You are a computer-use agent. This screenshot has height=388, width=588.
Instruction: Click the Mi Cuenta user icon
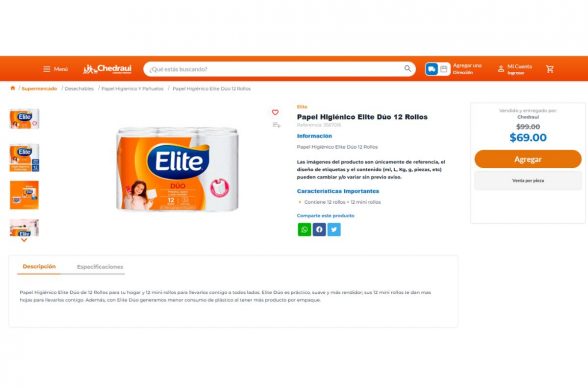click(501, 69)
